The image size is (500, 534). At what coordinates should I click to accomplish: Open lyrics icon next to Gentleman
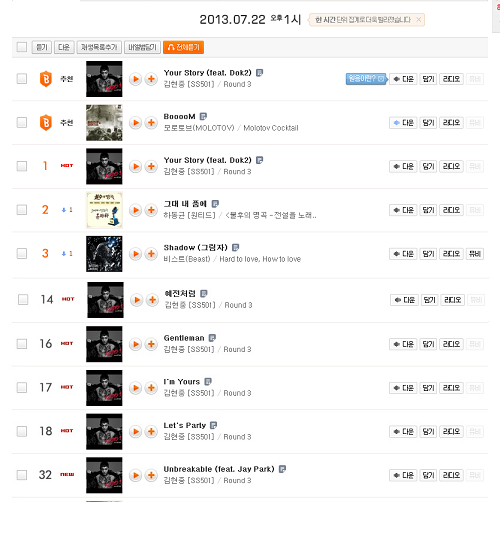pyautogui.click(x=212, y=338)
